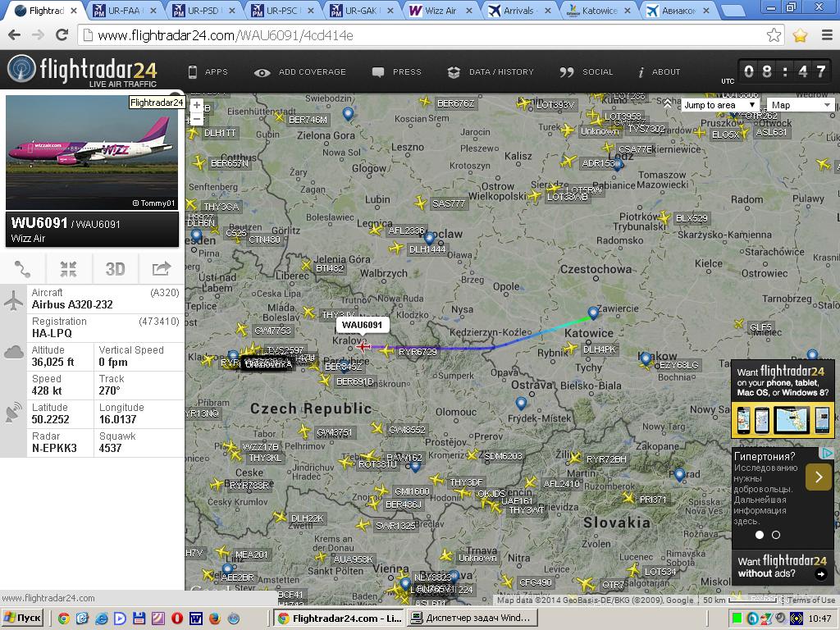This screenshot has width=840, height=630.
Task: Zoom in the map with the plus button
Action: [x=196, y=105]
